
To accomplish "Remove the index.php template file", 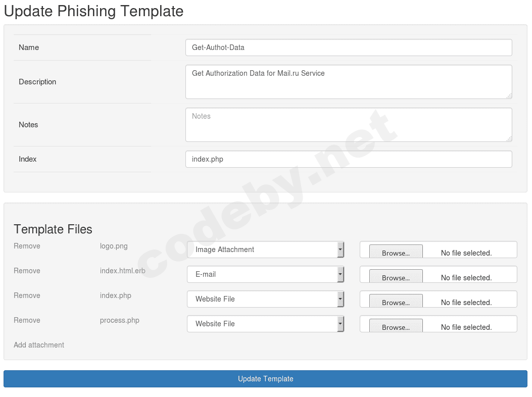I will click(27, 295).
